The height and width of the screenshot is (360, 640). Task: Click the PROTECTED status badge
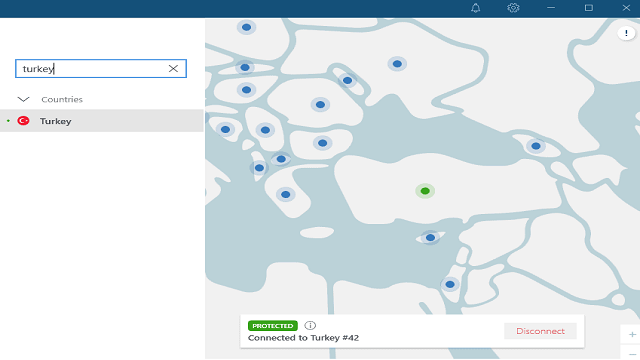point(273,326)
